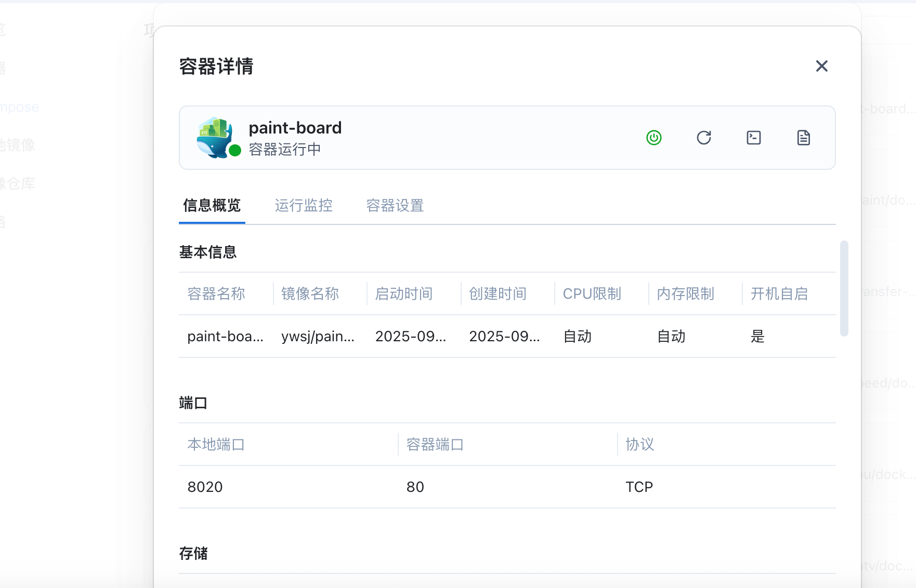
Task: Click the truncated paint-boa... container name cell
Action: tap(225, 337)
